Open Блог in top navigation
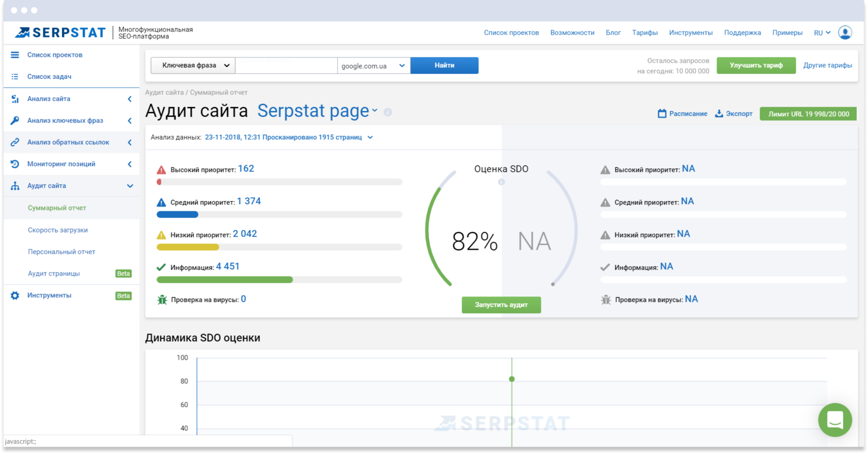Image resolution: width=868 pixels, height=454 pixels. pyautogui.click(x=613, y=33)
